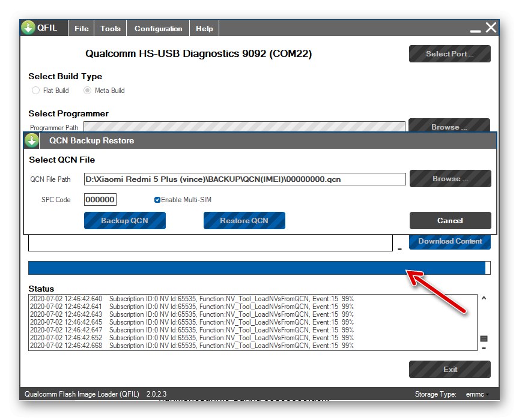The image size is (519, 420).
Task: Open the Storage Type emmc dropdown
Action: coord(477,394)
